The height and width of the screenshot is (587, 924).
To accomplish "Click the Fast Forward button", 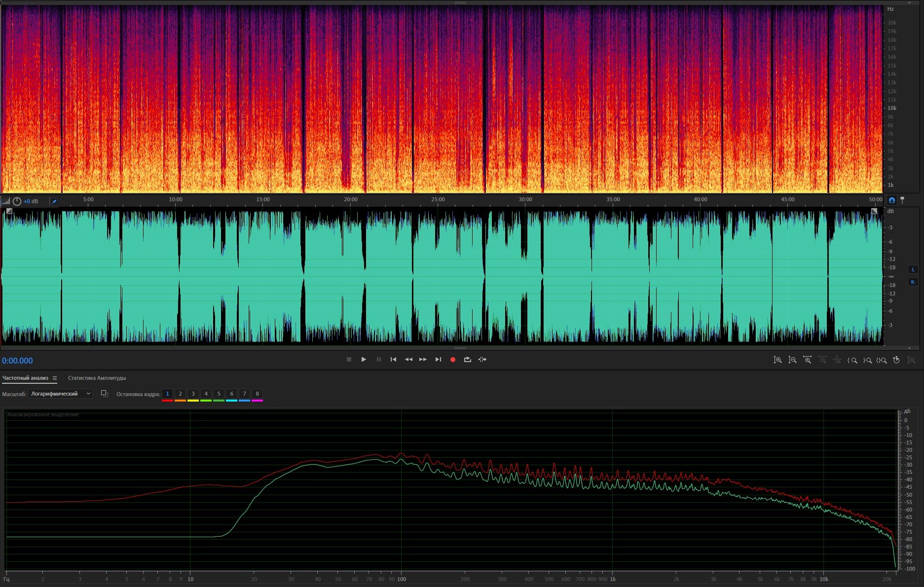I will coord(423,360).
